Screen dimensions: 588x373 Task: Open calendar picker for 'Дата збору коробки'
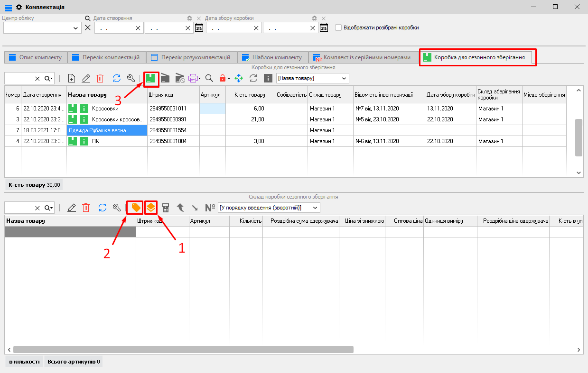[x=324, y=28]
